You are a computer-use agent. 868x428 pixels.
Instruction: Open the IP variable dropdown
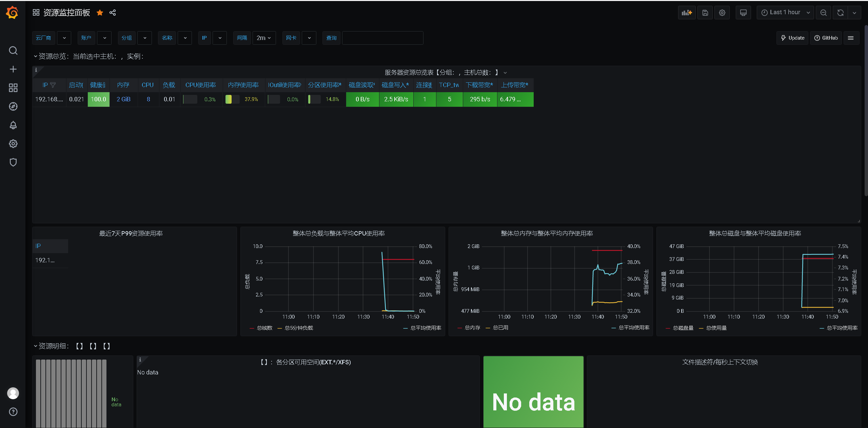point(220,38)
